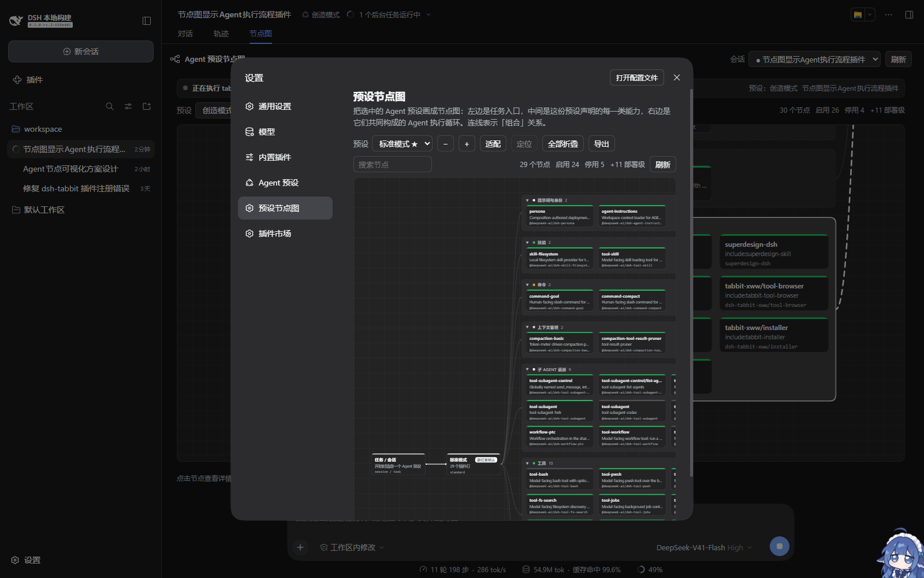Click the workspace search icon
This screenshot has height=578, width=924.
click(x=110, y=106)
